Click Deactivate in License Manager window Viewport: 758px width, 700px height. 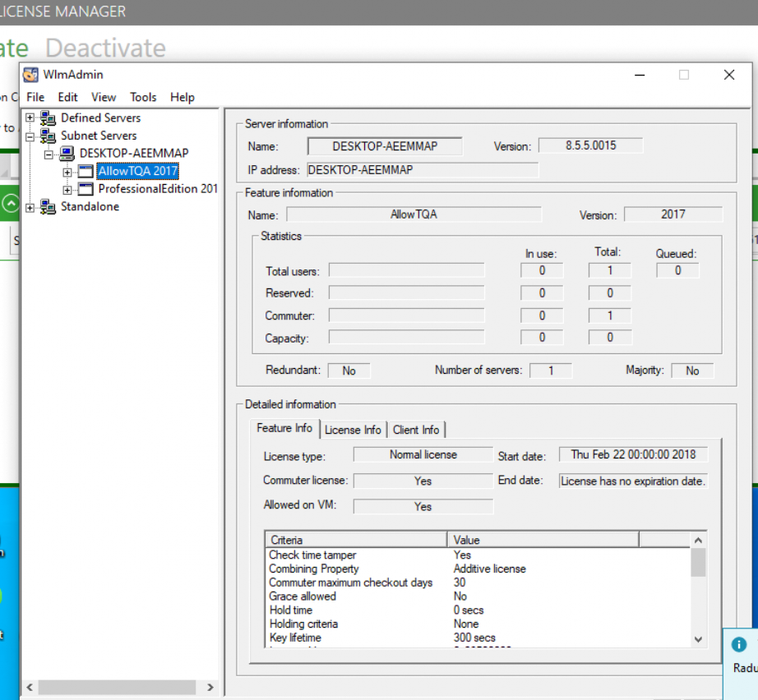pyautogui.click(x=106, y=48)
